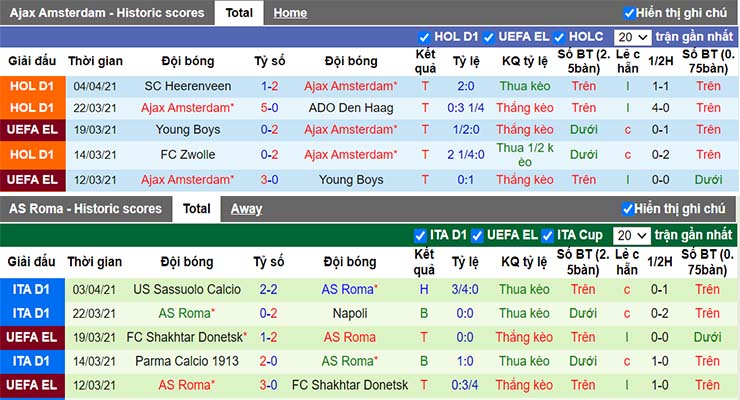Switch to the Home tab for Ajax
This screenshot has height=400, width=740.
[290, 13]
